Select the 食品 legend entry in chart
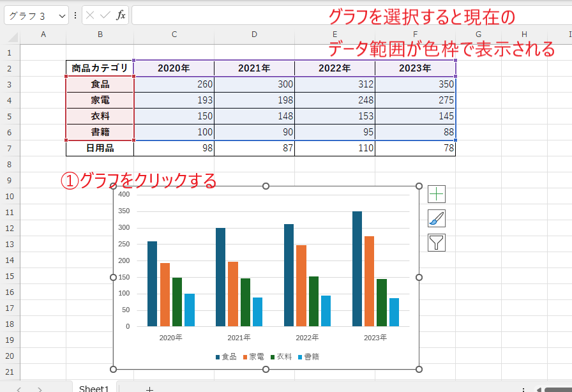 pos(226,358)
